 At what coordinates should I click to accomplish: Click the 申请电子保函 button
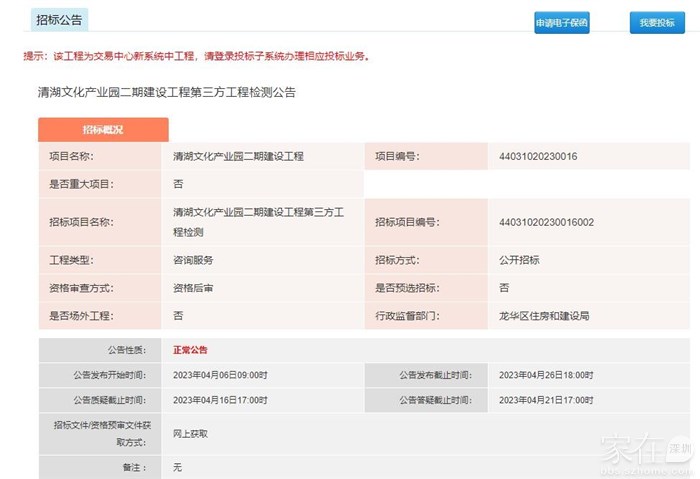click(561, 22)
